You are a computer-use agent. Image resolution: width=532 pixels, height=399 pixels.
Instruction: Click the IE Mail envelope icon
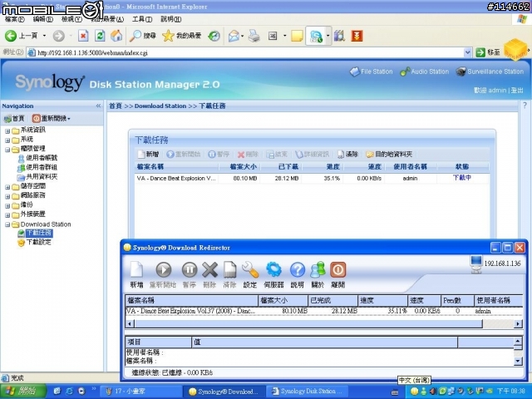(234, 36)
